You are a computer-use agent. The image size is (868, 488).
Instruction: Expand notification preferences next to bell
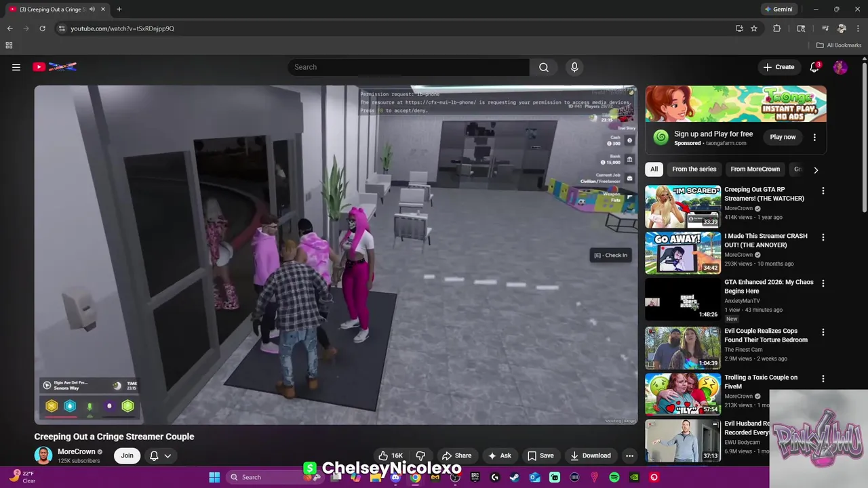pyautogui.click(x=167, y=455)
